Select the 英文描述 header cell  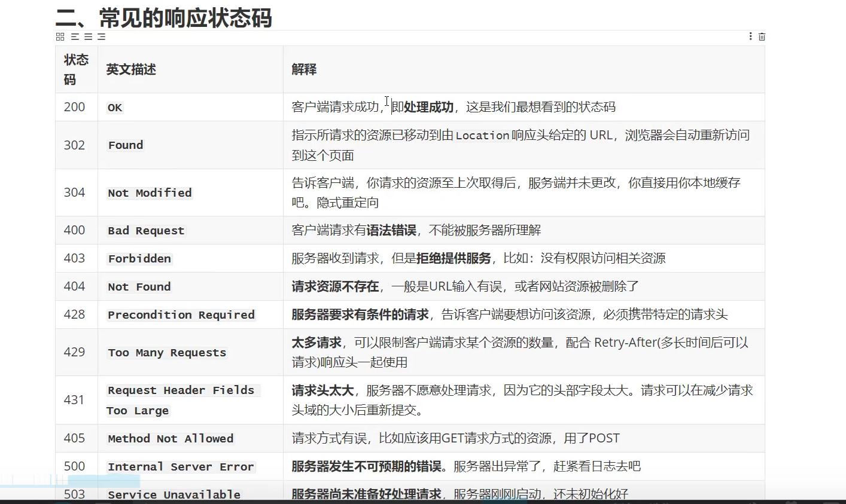tap(190, 69)
